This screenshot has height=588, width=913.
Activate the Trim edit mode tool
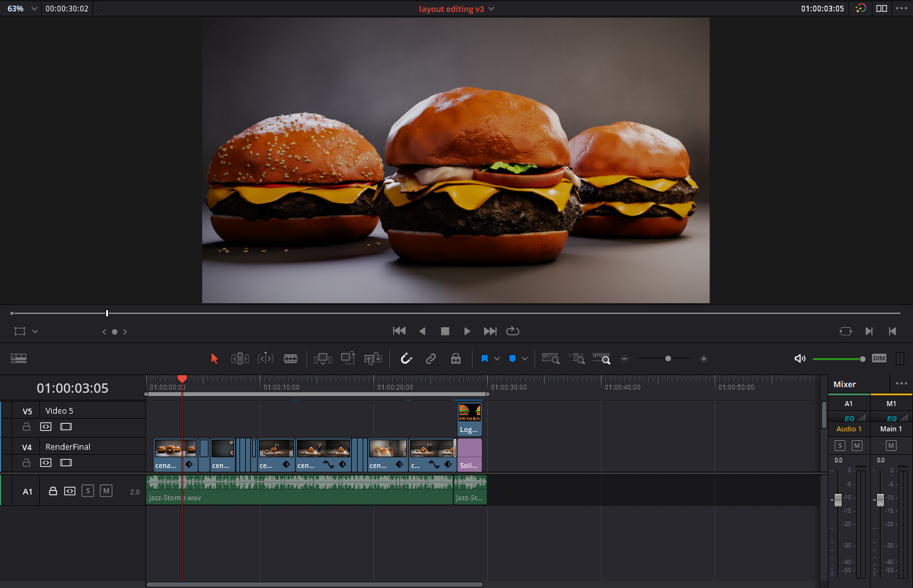point(240,359)
